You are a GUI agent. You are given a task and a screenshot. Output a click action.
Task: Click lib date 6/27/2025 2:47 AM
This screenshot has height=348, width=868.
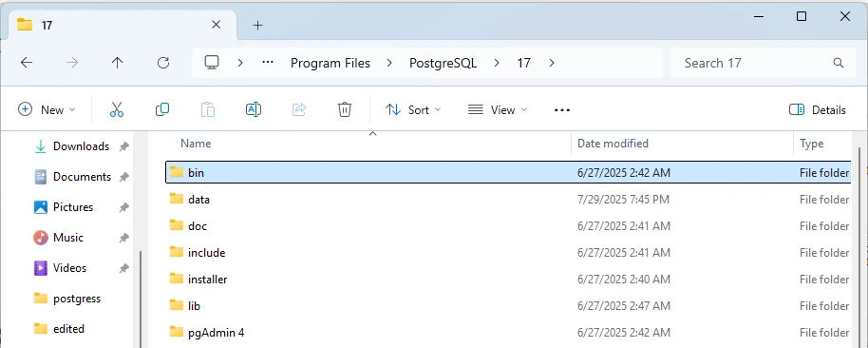click(x=623, y=306)
